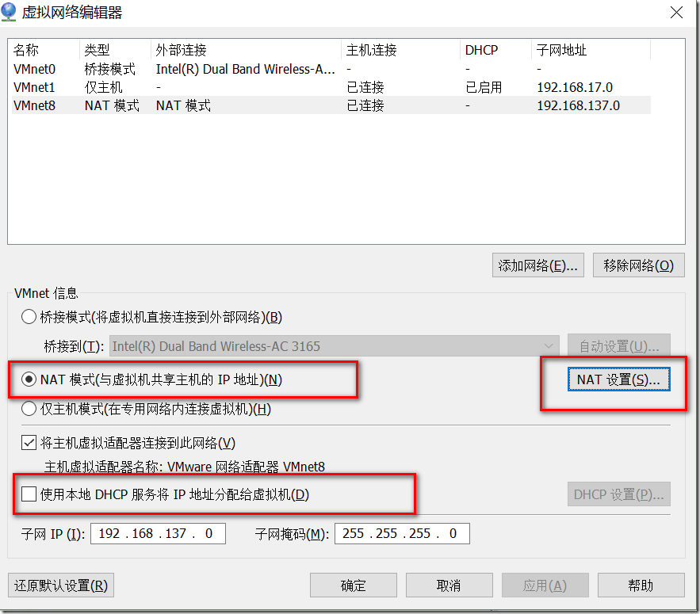The width and height of the screenshot is (700, 614).
Task: Click the 确定 button
Action: pos(353,585)
